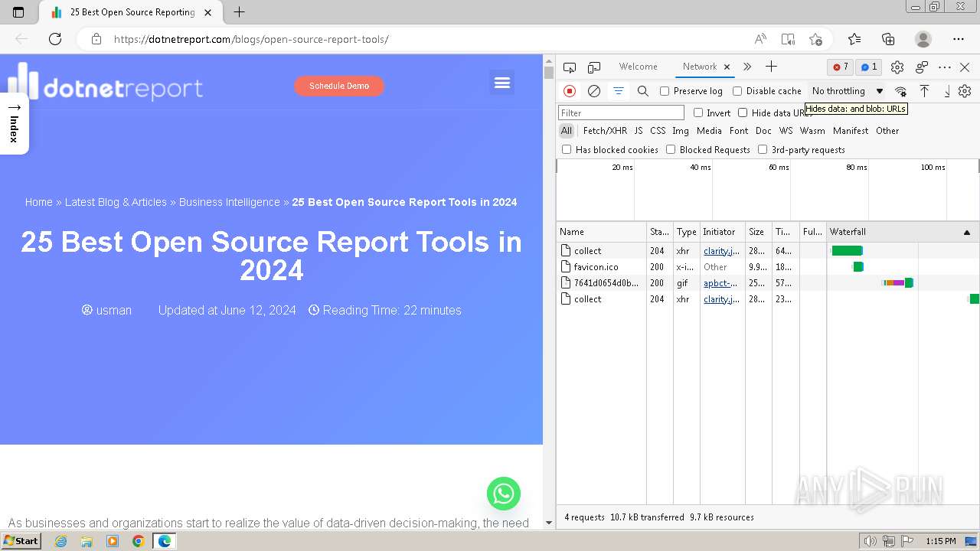The image size is (980, 551).
Task: Open the Windows Start button
Action: [21, 540]
